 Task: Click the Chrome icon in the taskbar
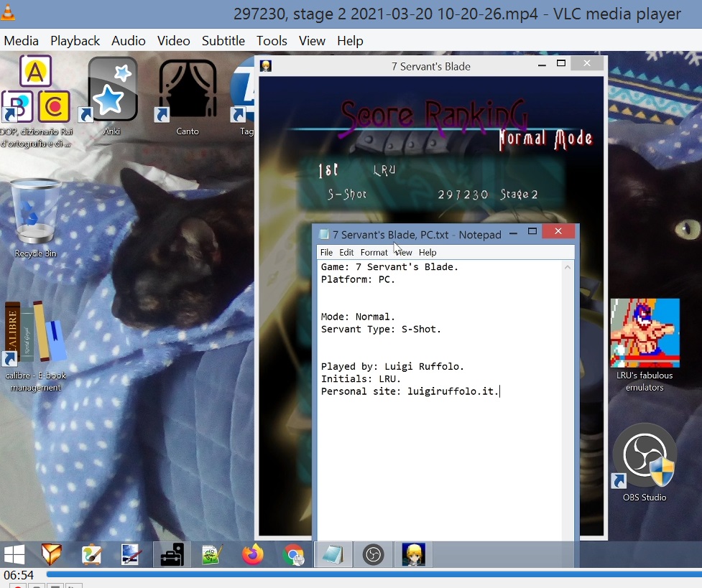pyautogui.click(x=293, y=554)
